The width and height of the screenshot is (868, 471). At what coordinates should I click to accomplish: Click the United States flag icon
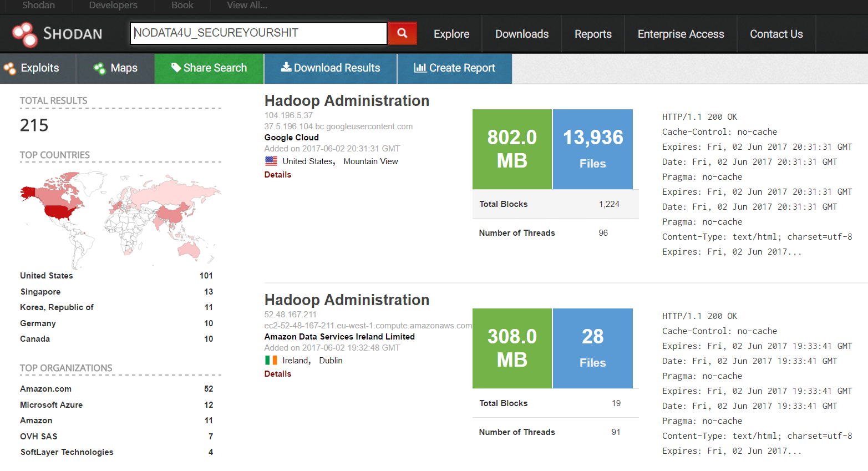click(x=271, y=161)
